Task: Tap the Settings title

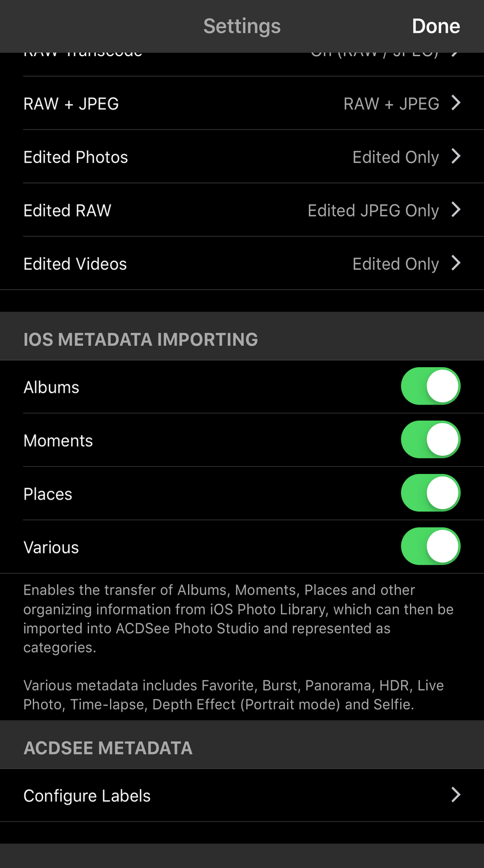Action: (242, 26)
